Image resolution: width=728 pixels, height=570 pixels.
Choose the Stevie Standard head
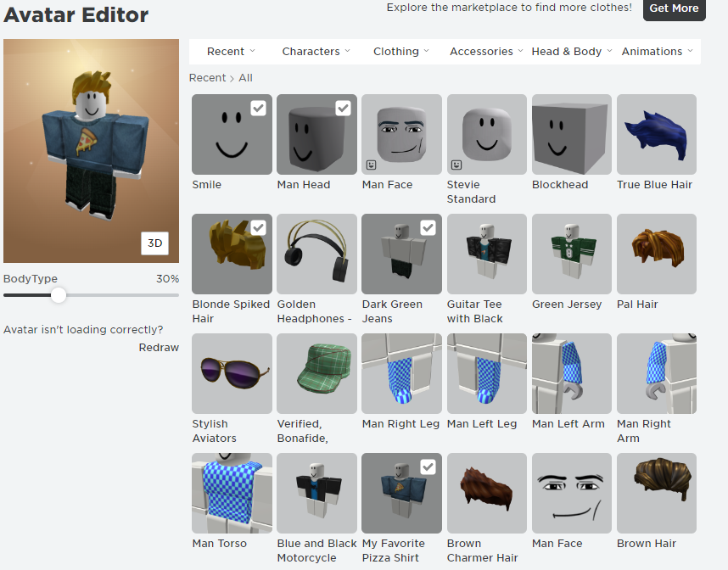coord(486,135)
